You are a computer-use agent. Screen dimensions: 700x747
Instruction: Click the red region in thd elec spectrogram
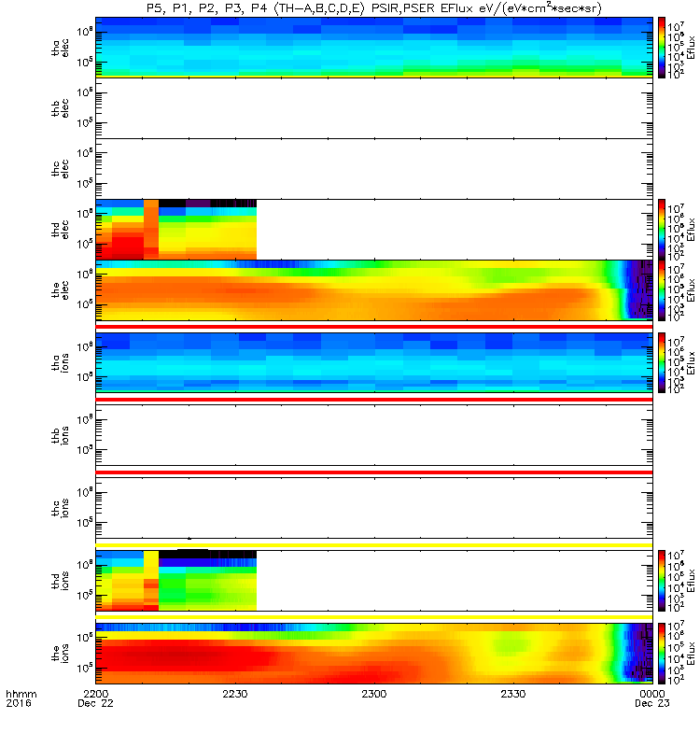(126, 247)
